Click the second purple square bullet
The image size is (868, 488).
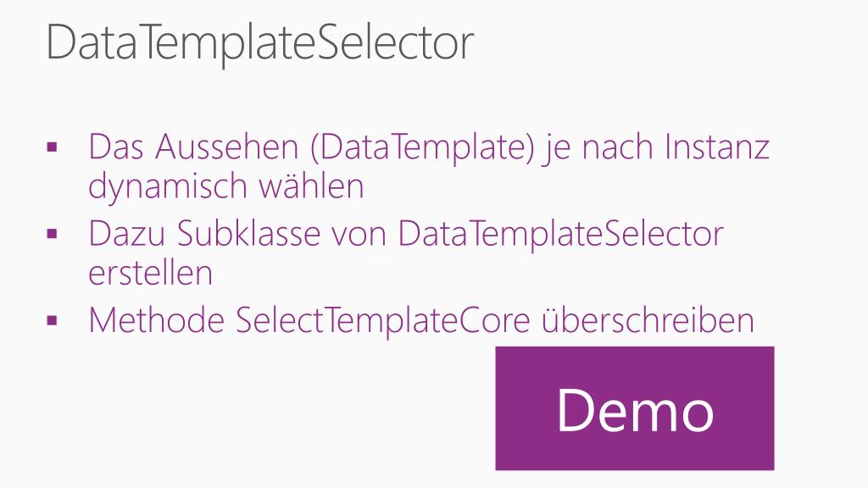pos(53,234)
